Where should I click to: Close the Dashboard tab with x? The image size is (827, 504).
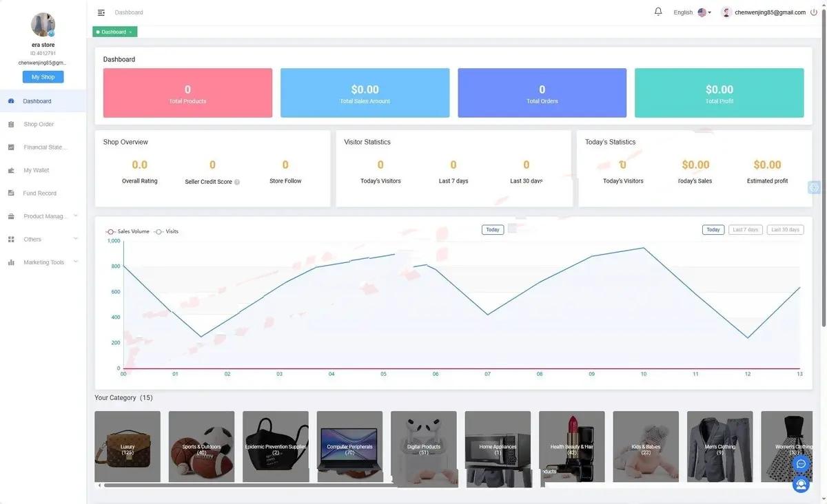coord(130,32)
